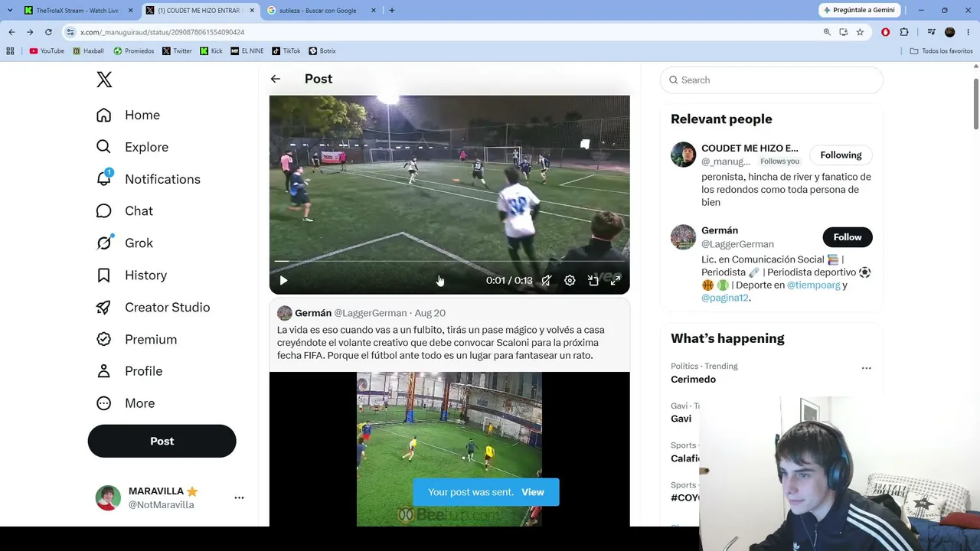Open Notifications in the sidebar
Screen dimensions: 980x551
(x=148, y=179)
